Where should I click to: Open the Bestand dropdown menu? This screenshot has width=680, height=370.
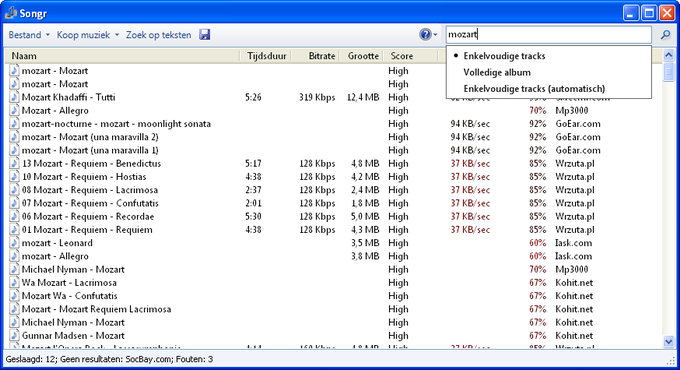(x=29, y=35)
